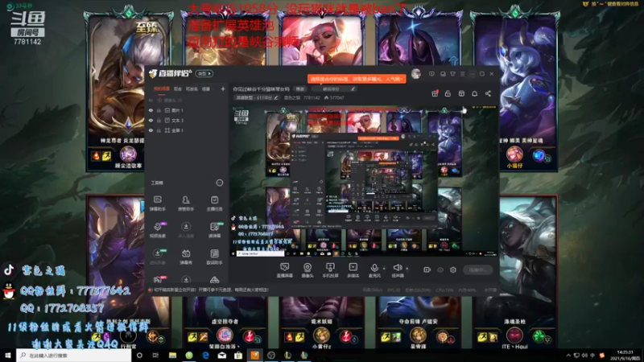This screenshot has height=362, width=644.
Task: Open notifications bell icon
Action: click(474, 93)
